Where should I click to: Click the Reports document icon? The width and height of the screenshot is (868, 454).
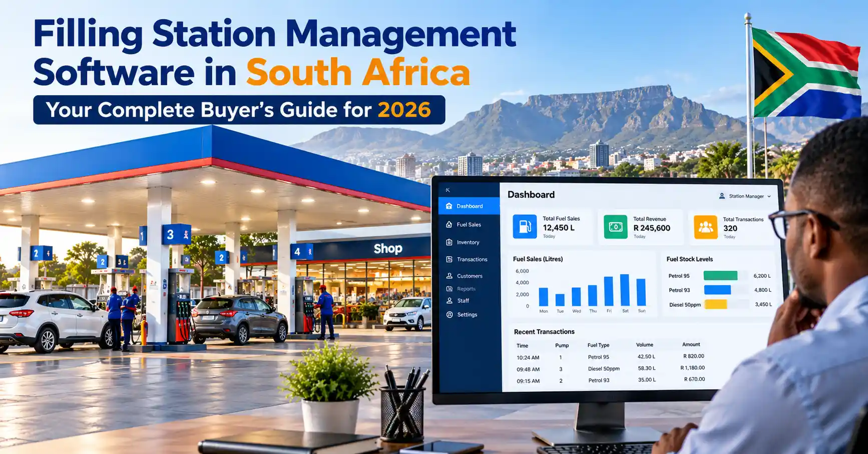(x=449, y=289)
